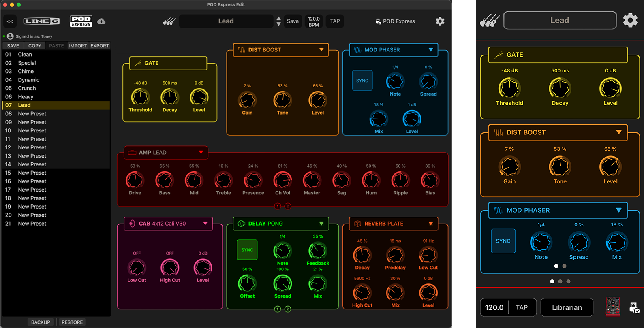Image resolution: width=644 pixels, height=328 pixels.
Task: Toggle SYNC in the mobile MOD PHASER block
Action: click(503, 241)
